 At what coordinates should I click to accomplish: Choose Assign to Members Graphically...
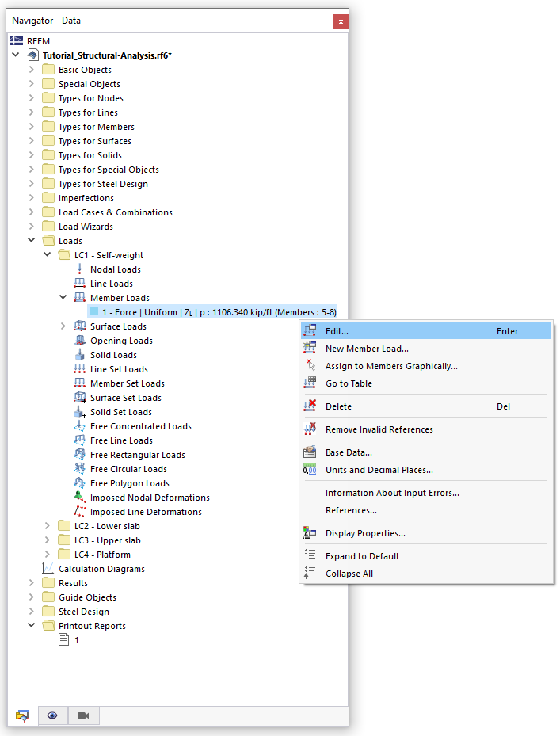(426, 366)
